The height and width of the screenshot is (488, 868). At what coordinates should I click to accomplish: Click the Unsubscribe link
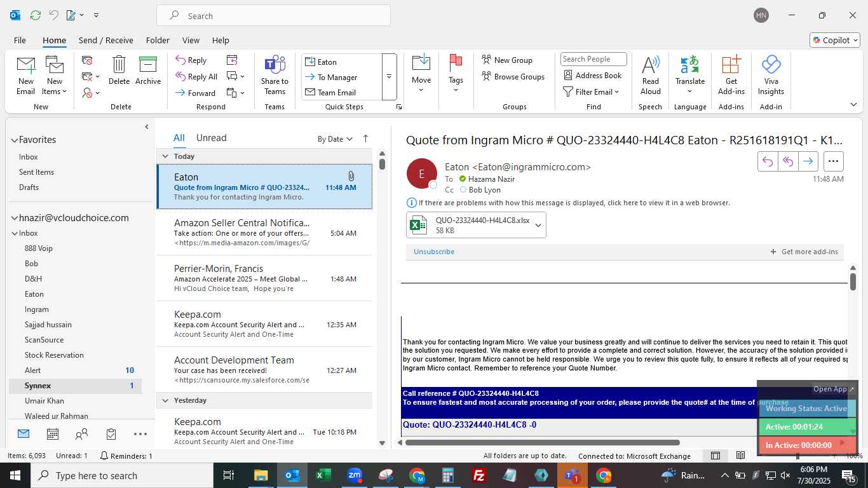tap(434, 252)
